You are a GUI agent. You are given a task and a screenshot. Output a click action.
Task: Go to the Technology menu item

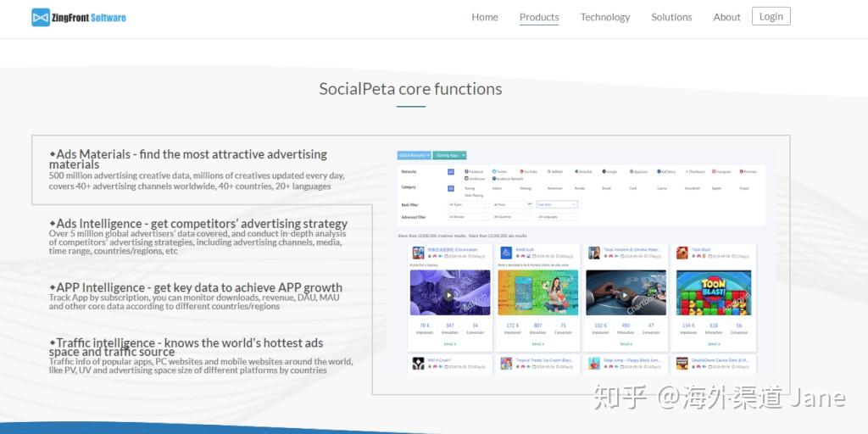[605, 17]
